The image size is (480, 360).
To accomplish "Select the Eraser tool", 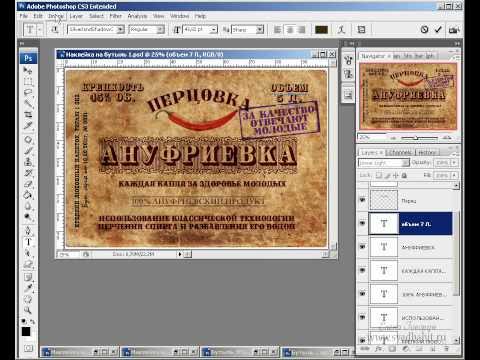I will point(28,184).
